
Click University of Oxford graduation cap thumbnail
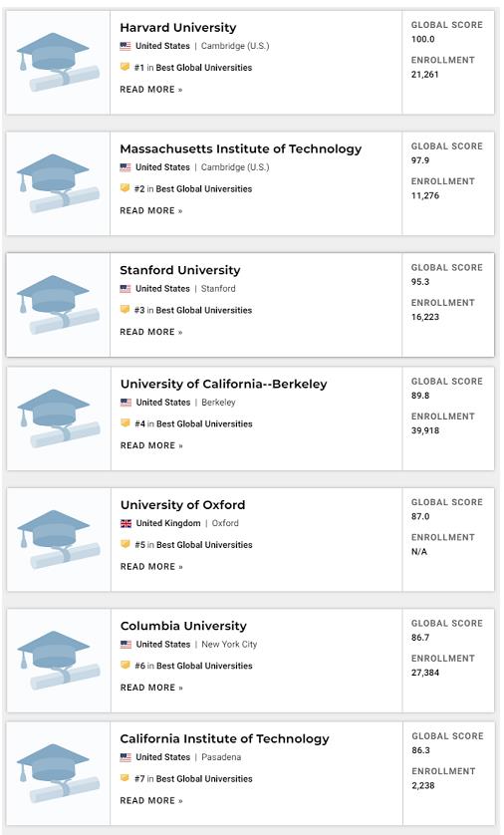pyautogui.click(x=59, y=539)
